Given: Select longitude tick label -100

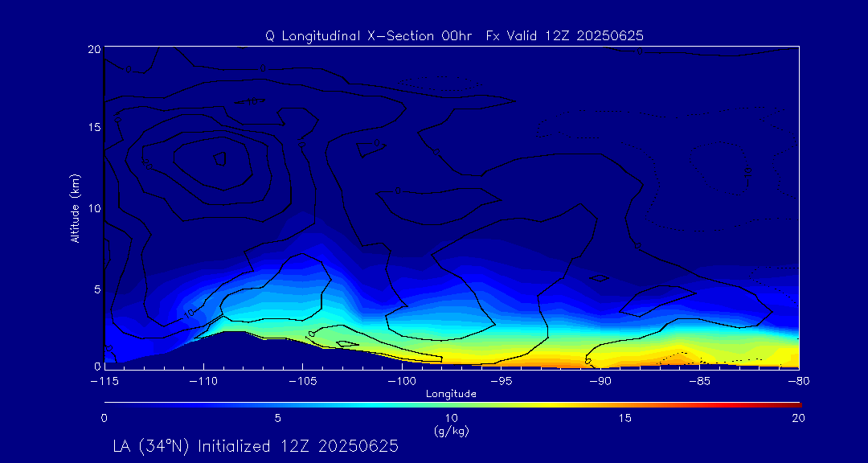Looking at the screenshot, I should click(x=402, y=381).
